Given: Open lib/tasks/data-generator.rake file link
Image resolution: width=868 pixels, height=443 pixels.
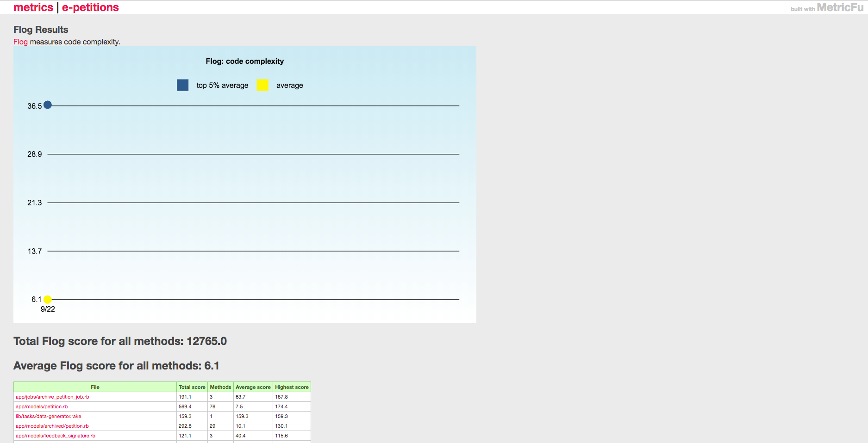Looking at the screenshot, I should [49, 416].
